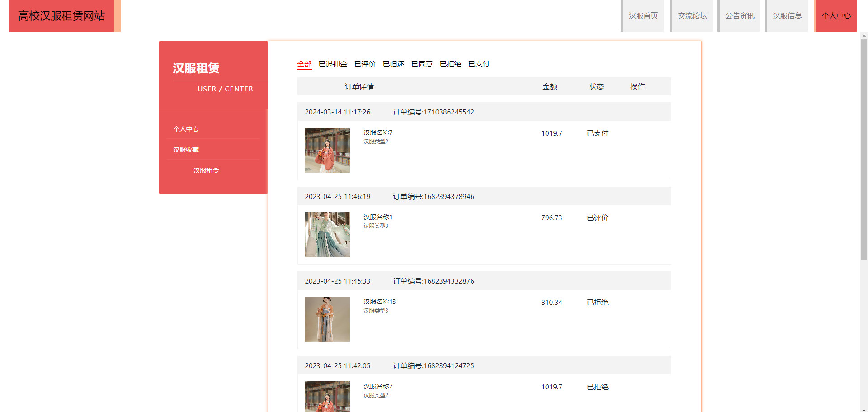This screenshot has height=412, width=868.
Task: Go to 交流论坛 in top navigation
Action: [692, 16]
